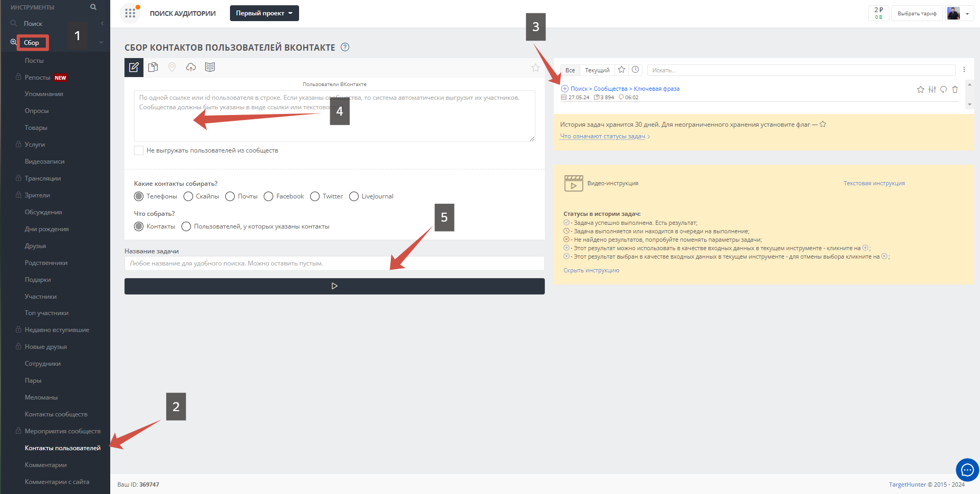The width and height of the screenshot is (980, 494).
Task: Expand the user avatar account menu
Action: point(959,14)
